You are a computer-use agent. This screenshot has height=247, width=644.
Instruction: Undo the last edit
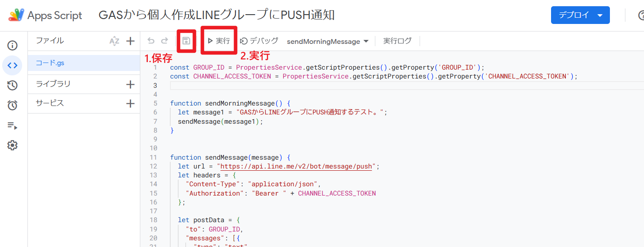(151, 41)
